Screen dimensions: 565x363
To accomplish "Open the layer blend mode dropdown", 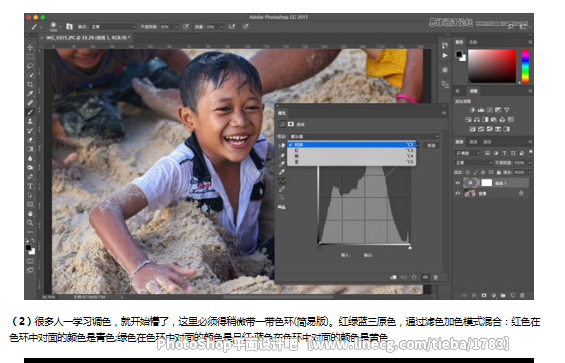I will [473, 163].
